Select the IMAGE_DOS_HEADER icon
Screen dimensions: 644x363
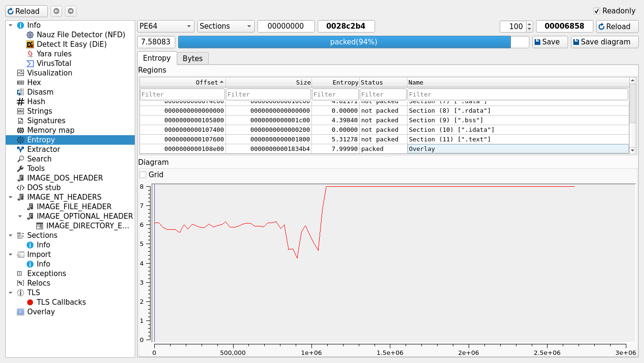coord(21,178)
